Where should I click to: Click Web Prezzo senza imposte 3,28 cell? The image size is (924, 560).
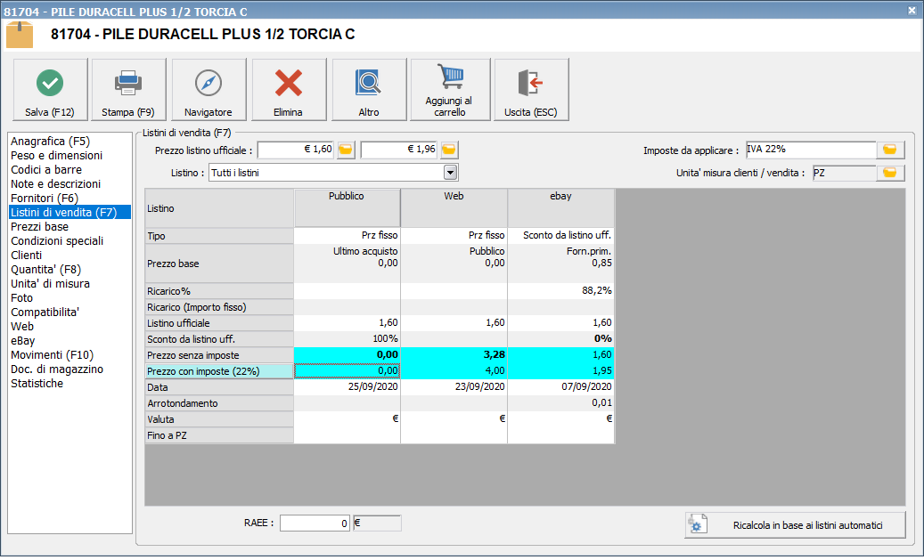(x=454, y=355)
